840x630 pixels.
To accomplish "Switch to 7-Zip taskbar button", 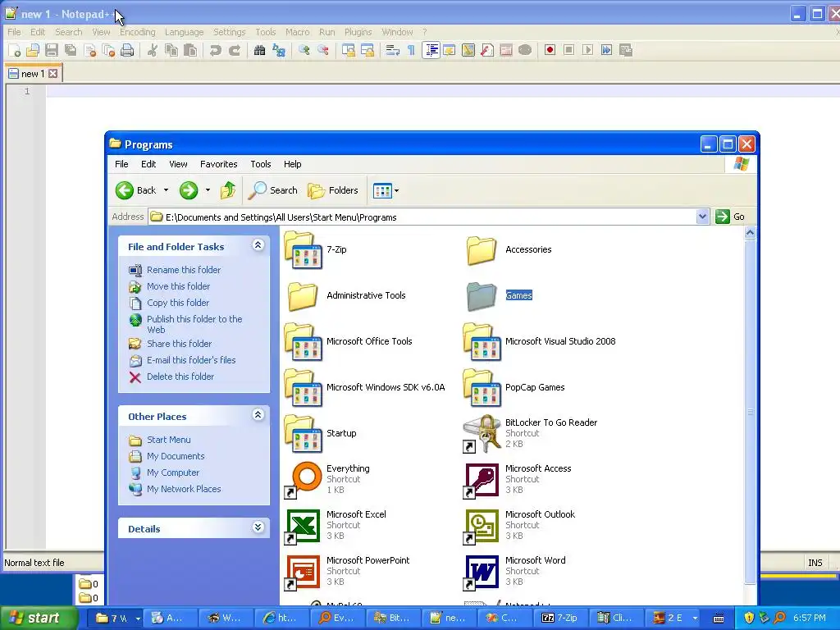I will point(560,618).
